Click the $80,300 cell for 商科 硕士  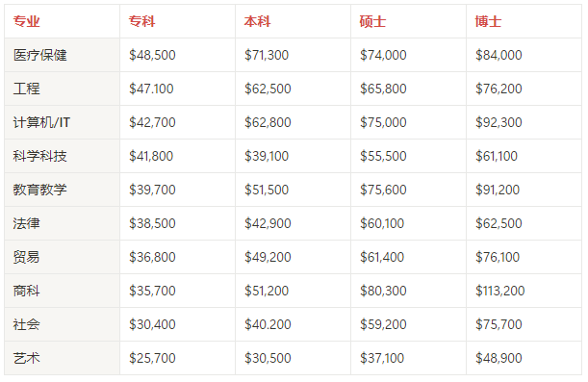[383, 291]
